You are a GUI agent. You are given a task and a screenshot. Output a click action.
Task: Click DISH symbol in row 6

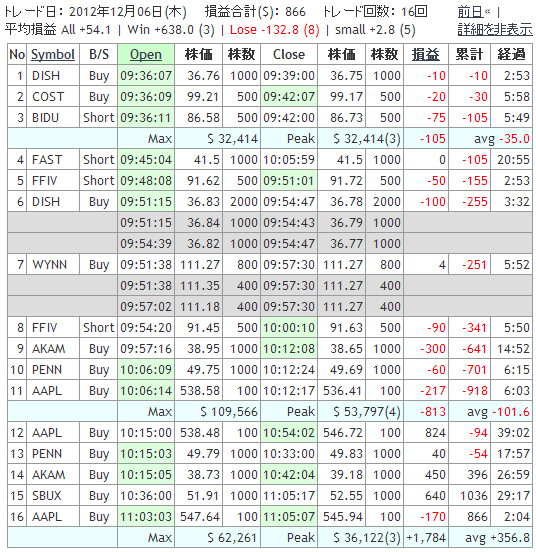[x=46, y=202]
